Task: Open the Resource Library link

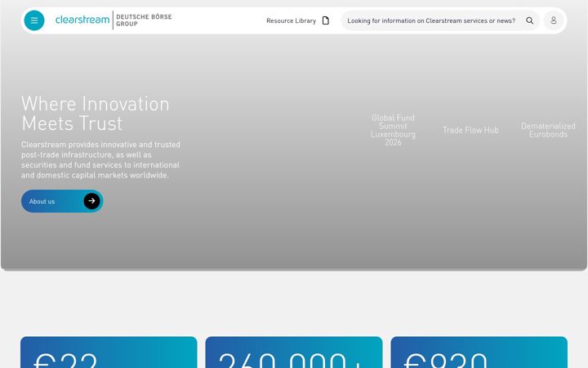Action: click(291, 20)
